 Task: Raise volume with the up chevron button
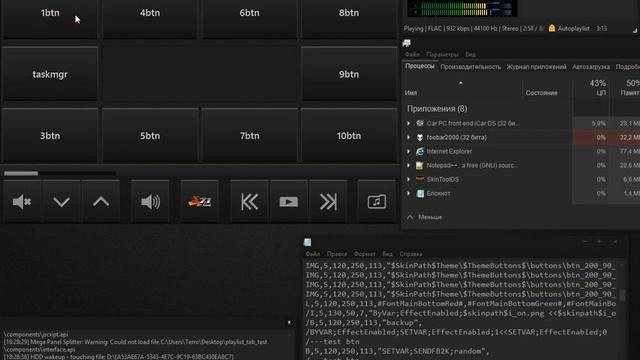(x=101, y=202)
